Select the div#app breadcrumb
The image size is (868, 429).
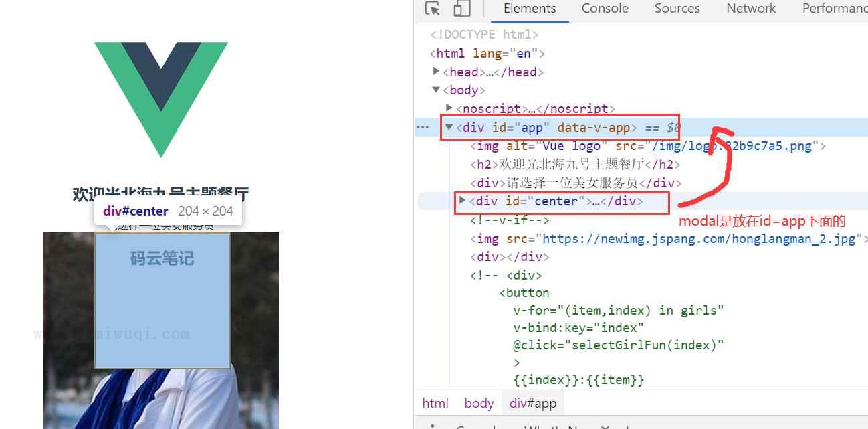(x=533, y=403)
